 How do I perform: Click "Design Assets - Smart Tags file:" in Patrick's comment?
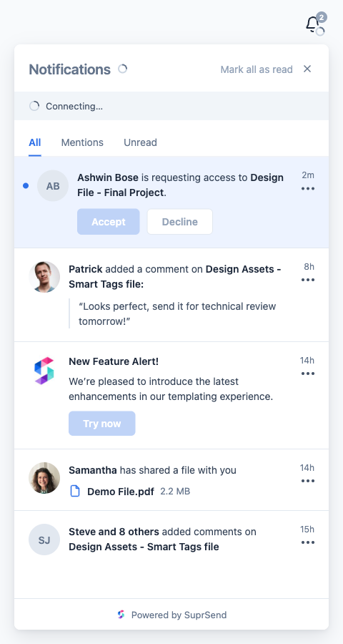click(175, 277)
